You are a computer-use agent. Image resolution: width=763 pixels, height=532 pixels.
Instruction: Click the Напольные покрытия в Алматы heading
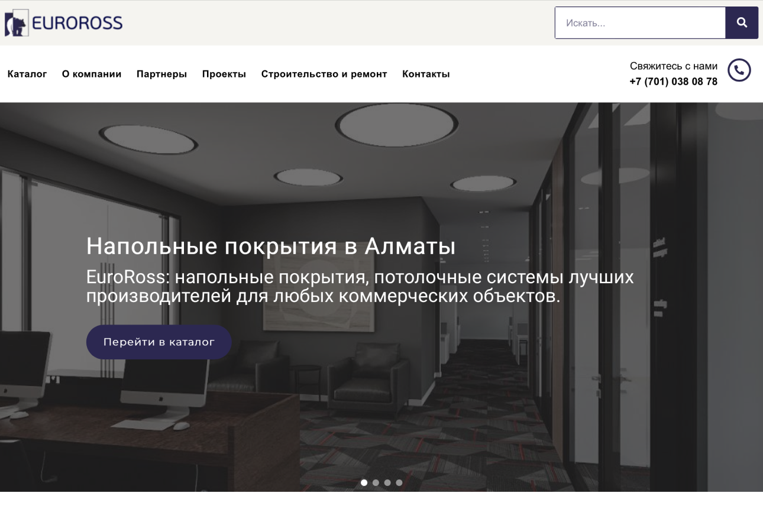pyautogui.click(x=271, y=246)
